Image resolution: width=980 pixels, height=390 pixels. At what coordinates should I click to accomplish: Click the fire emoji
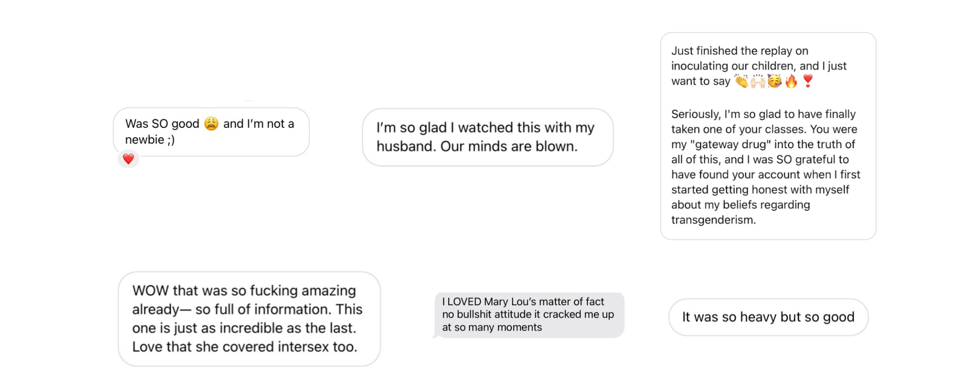[x=791, y=81]
